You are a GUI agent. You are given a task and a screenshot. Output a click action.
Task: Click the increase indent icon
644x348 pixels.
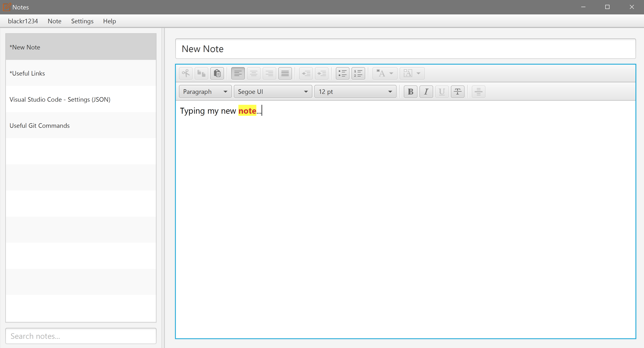(322, 73)
